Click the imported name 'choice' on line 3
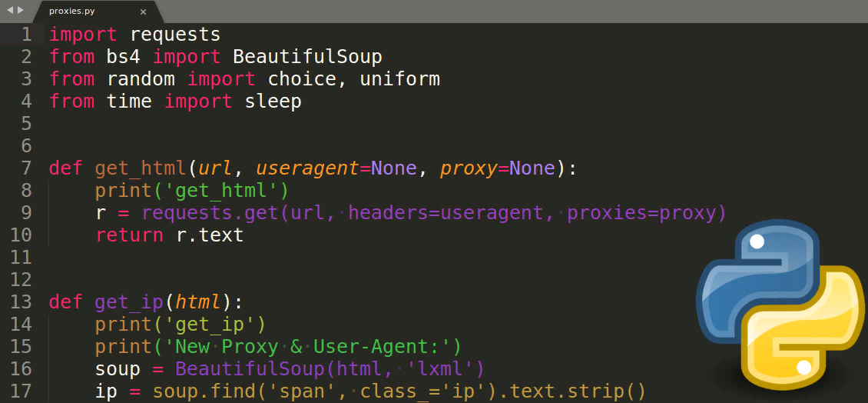The image size is (868, 403). click(301, 79)
